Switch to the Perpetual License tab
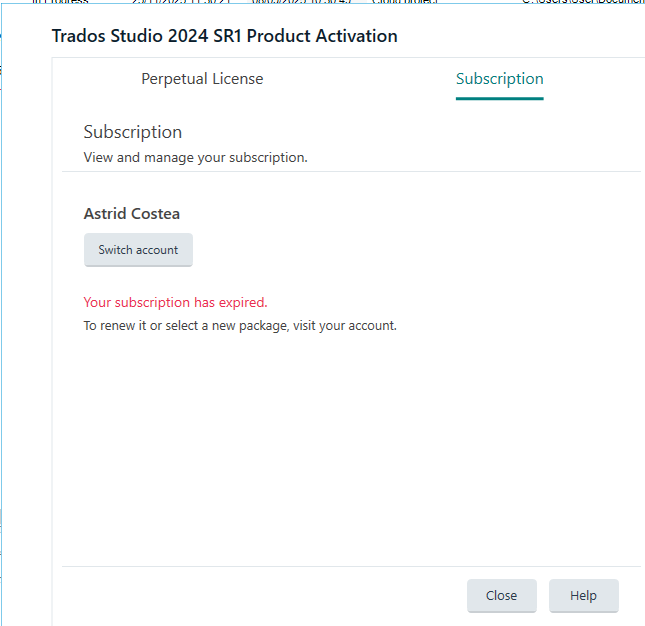 coord(202,79)
